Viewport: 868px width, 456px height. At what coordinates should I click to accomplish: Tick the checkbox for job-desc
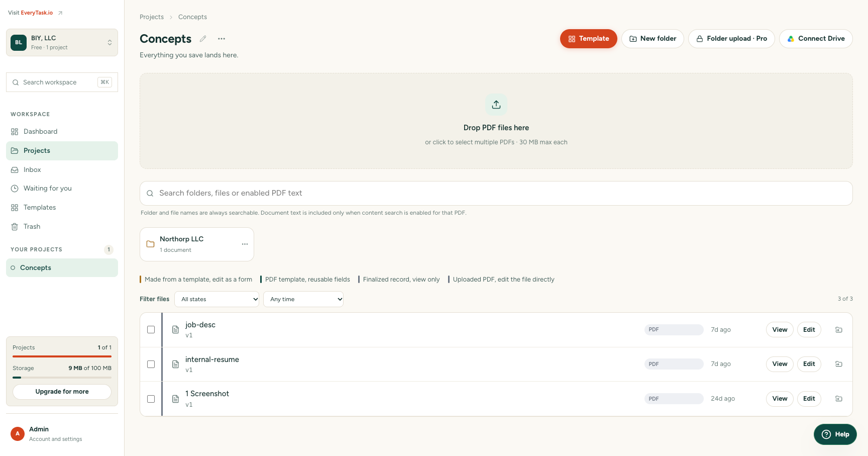coord(151,330)
